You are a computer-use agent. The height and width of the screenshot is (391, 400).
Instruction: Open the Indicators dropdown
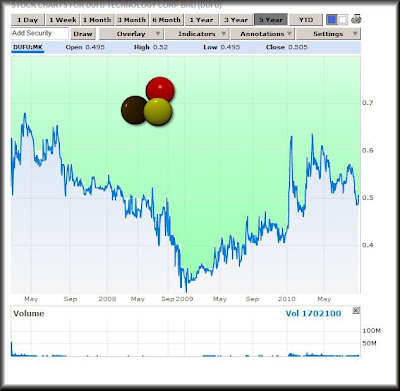197,34
